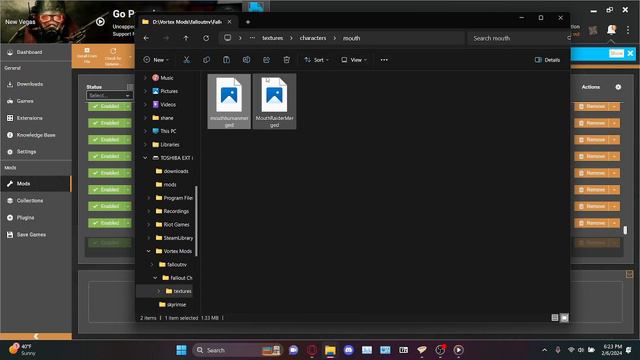
Task: Click the Vortex notifications bell icon
Action: (x=611, y=29)
